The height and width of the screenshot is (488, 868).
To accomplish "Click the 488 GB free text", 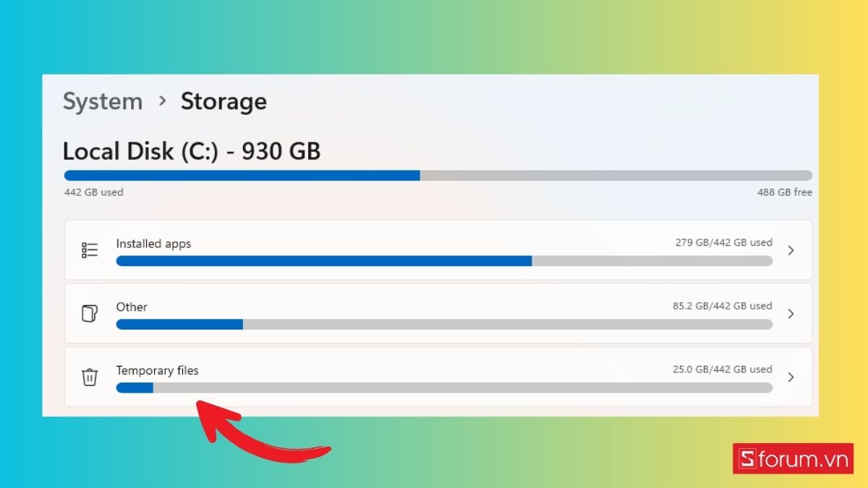I will [785, 192].
